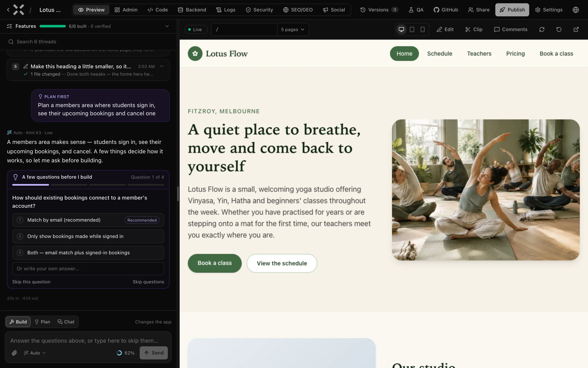Viewport: 588px width, 368px height.
Task: Click the app logo icon
Action: click(19, 10)
